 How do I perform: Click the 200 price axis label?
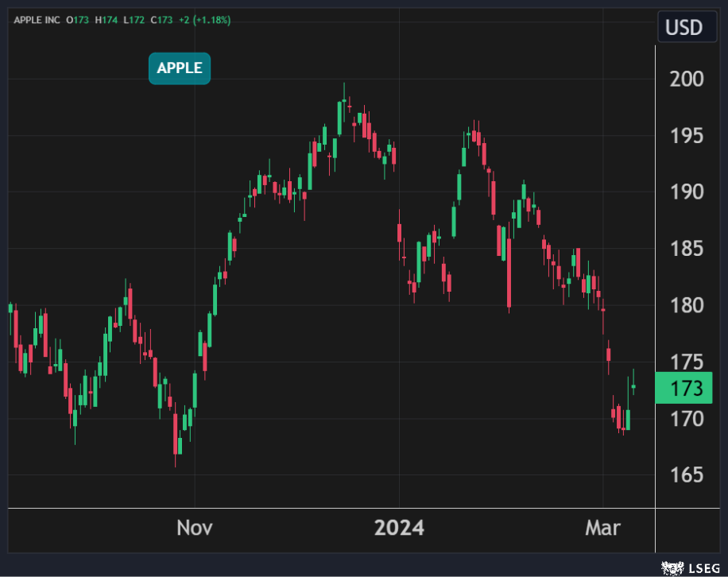tap(687, 79)
